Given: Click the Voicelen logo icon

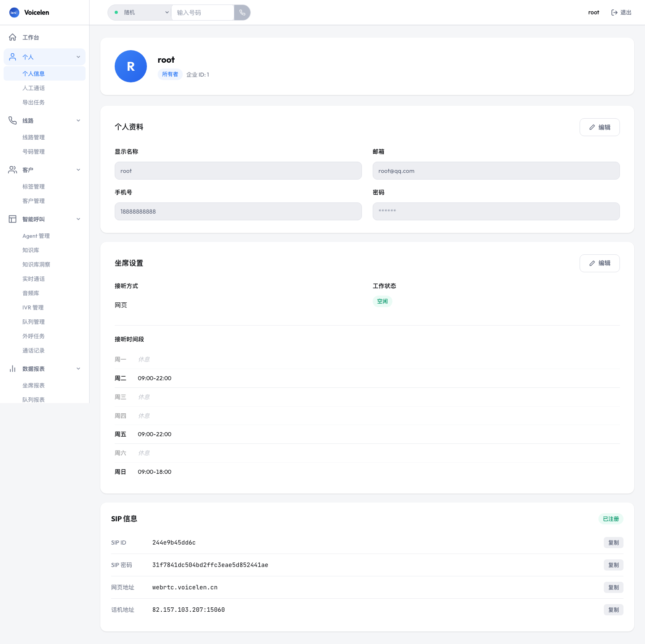Looking at the screenshot, I should 14,13.
